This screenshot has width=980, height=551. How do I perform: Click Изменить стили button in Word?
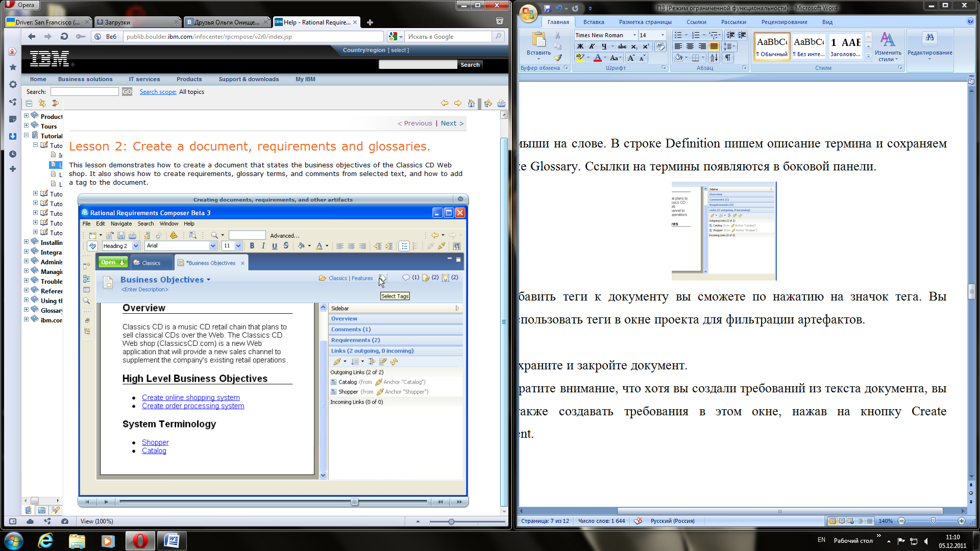(888, 47)
